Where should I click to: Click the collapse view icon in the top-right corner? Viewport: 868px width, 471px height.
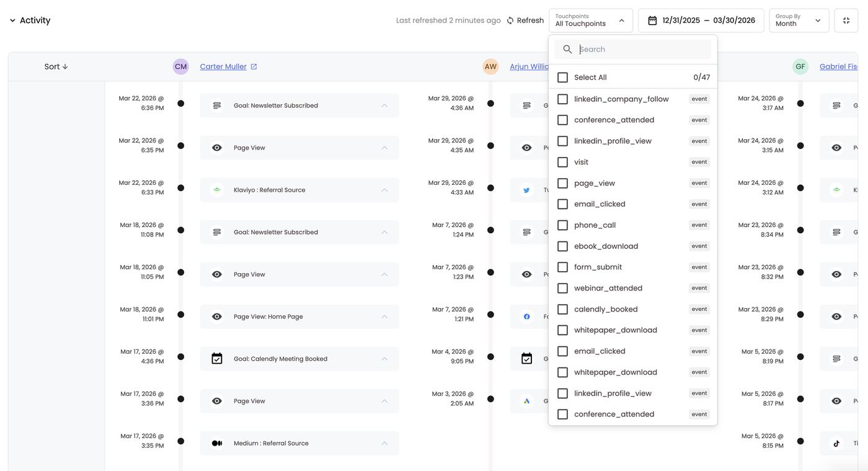(x=846, y=20)
